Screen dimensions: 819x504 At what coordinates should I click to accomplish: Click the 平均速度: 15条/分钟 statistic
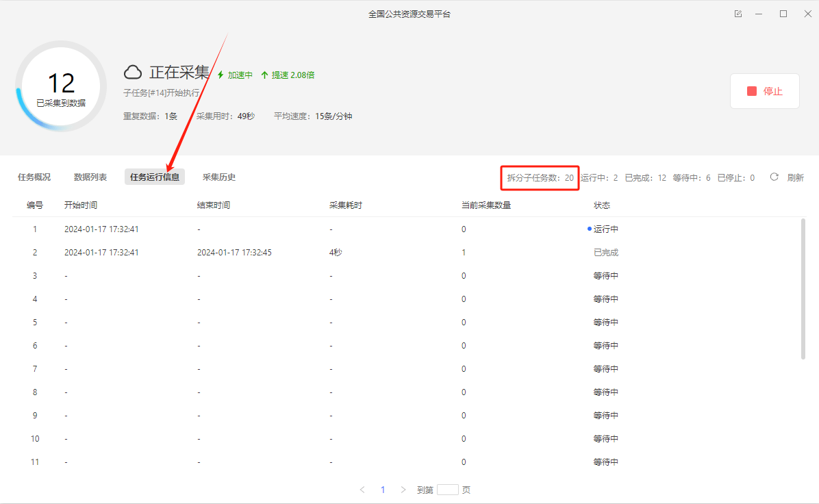pyautogui.click(x=313, y=116)
